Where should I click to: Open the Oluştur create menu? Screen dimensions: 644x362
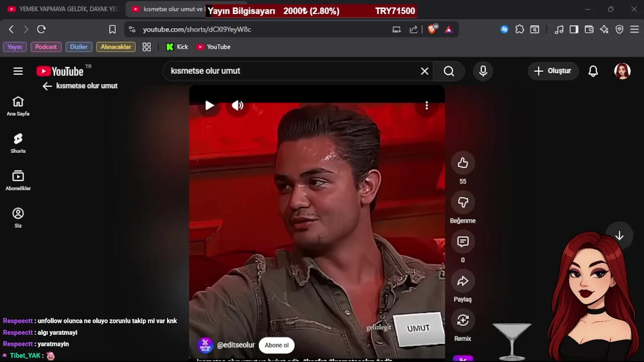553,71
